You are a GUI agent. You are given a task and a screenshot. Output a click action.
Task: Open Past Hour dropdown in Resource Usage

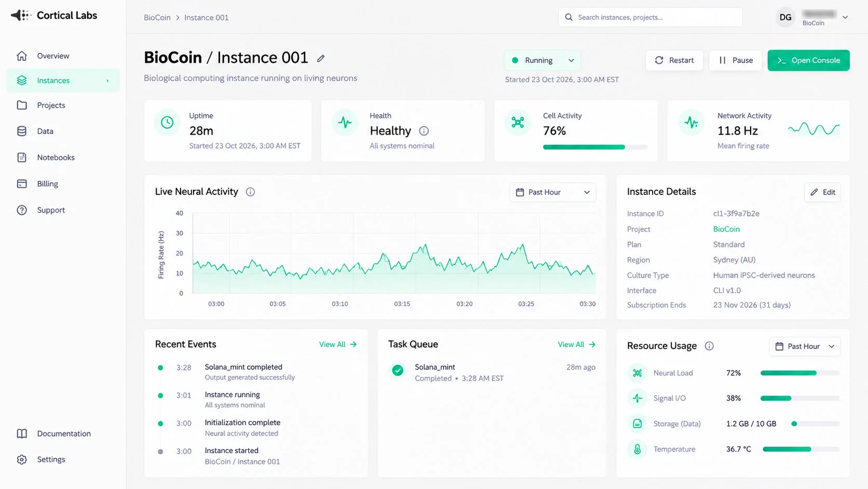point(805,347)
